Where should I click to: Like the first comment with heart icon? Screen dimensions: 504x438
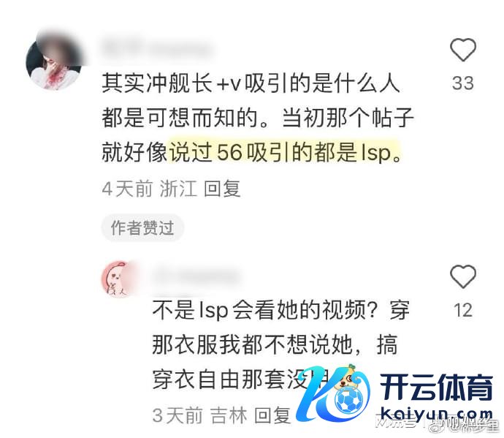pos(462,50)
